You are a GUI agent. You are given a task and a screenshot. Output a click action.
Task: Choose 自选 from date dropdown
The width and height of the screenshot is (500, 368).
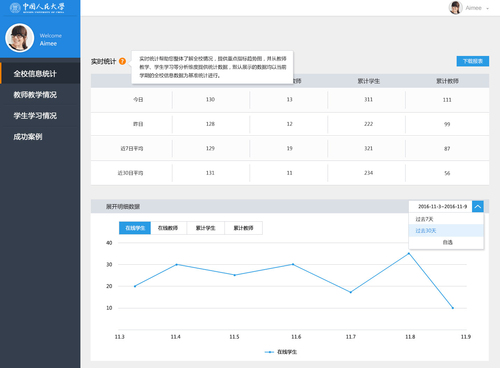pos(446,242)
